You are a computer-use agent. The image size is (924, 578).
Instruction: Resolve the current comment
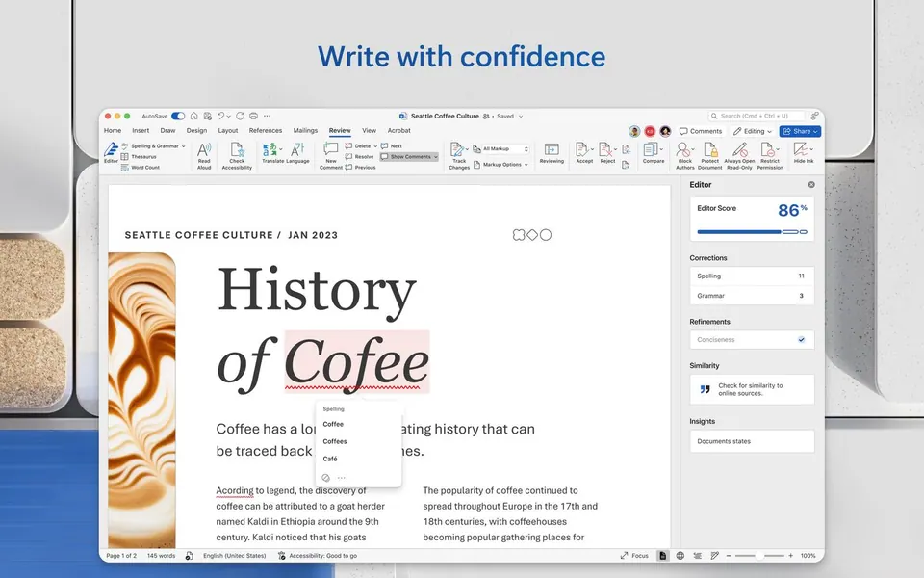click(359, 156)
